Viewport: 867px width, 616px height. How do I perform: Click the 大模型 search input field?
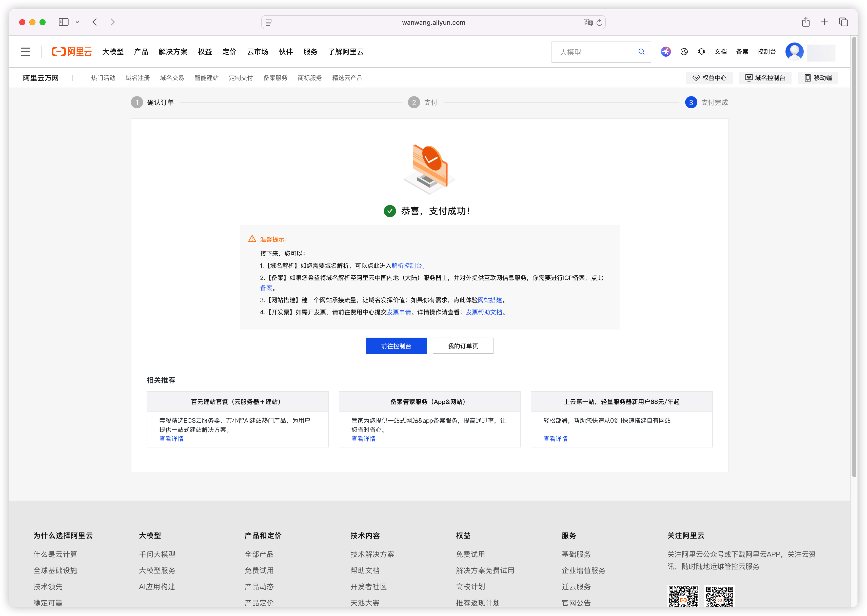coord(596,52)
